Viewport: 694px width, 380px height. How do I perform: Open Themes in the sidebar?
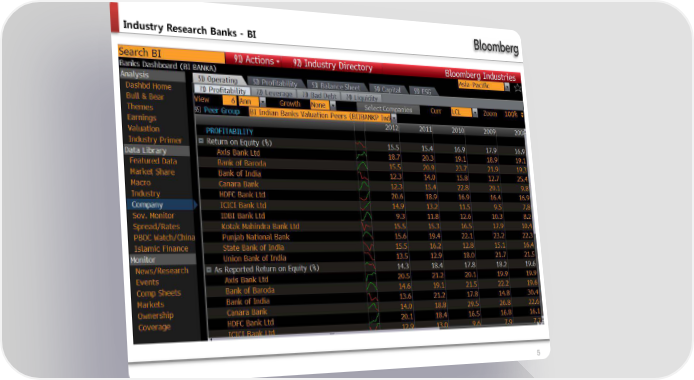click(140, 107)
